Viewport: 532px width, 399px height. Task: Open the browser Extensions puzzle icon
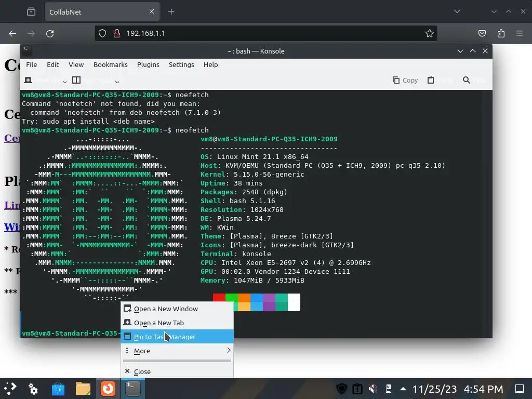501,33
